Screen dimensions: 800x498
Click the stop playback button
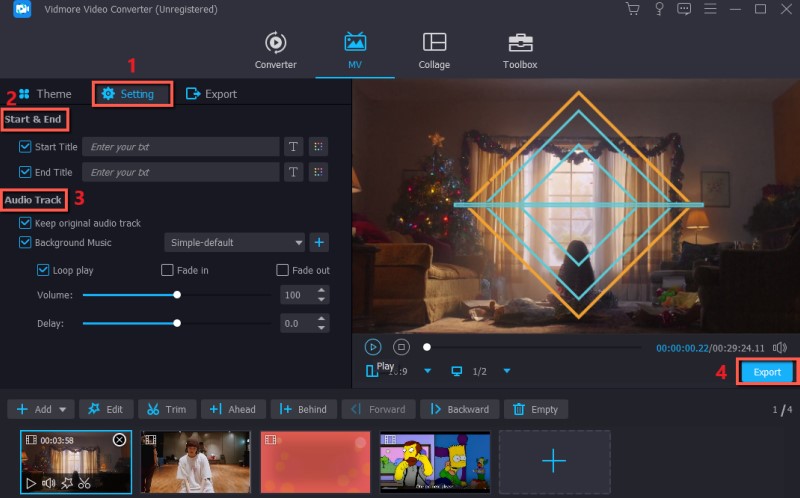pyautogui.click(x=401, y=347)
